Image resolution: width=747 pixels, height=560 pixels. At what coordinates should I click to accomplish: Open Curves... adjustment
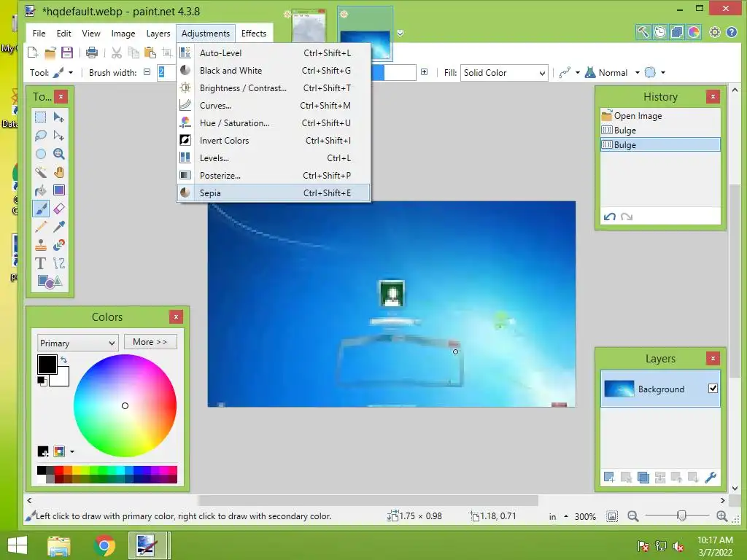coord(274,105)
